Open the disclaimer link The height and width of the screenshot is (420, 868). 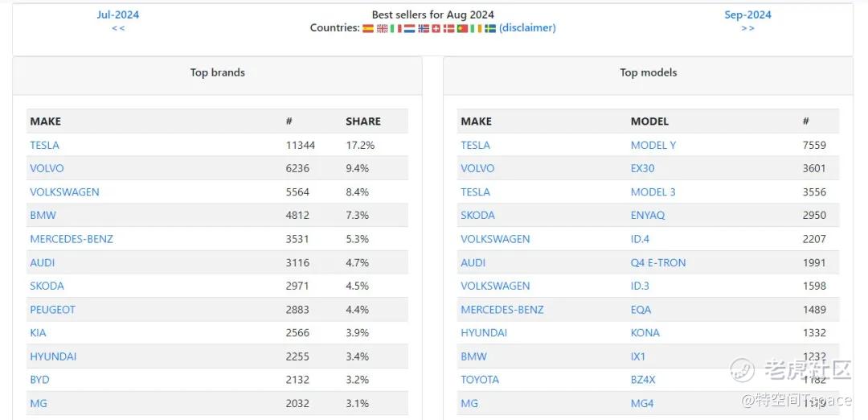pyautogui.click(x=527, y=28)
